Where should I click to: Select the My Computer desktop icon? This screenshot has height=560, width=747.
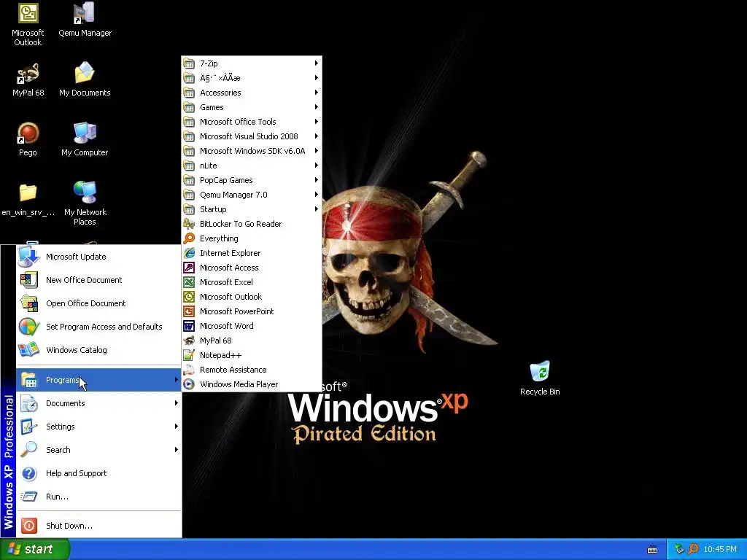pyautogui.click(x=85, y=140)
